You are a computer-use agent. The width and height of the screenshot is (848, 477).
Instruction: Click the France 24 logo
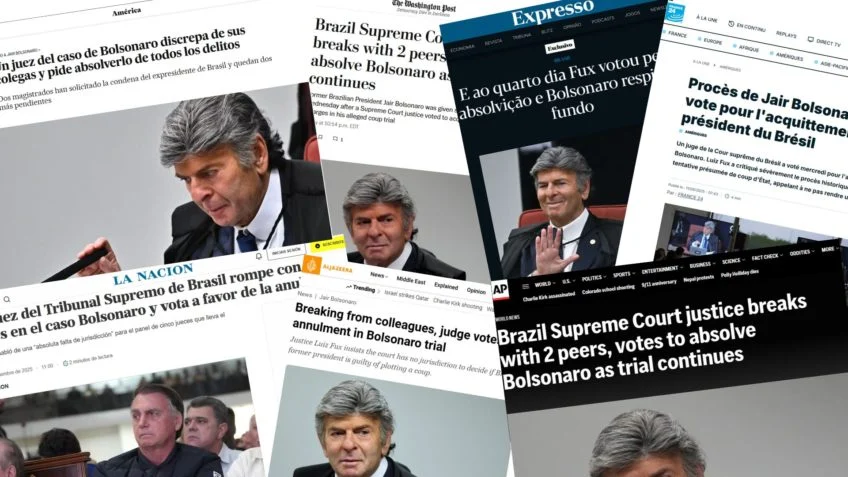click(x=675, y=12)
